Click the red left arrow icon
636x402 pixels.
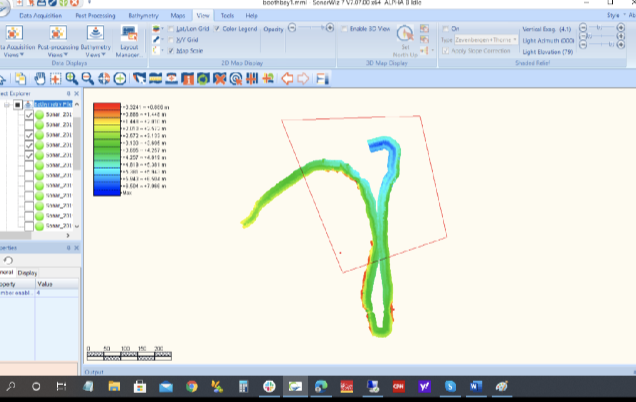pos(287,78)
